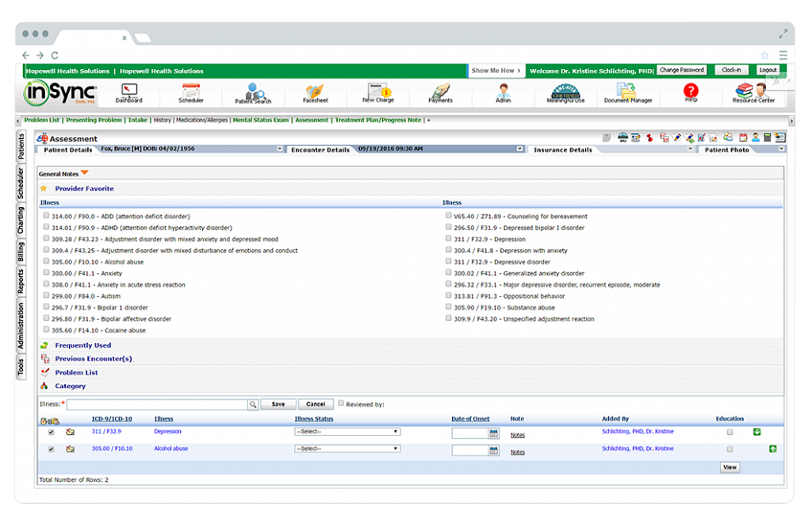The height and width of the screenshot is (527, 812).
Task: Click the Patient Search icon
Action: [x=253, y=92]
